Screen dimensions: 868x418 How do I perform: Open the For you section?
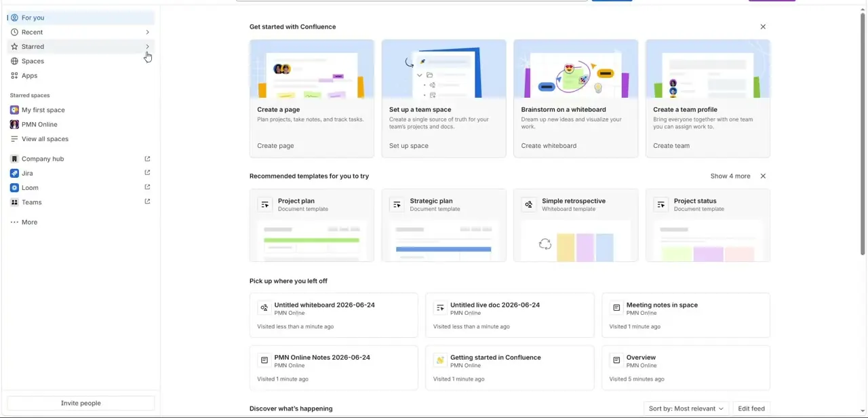pos(81,18)
